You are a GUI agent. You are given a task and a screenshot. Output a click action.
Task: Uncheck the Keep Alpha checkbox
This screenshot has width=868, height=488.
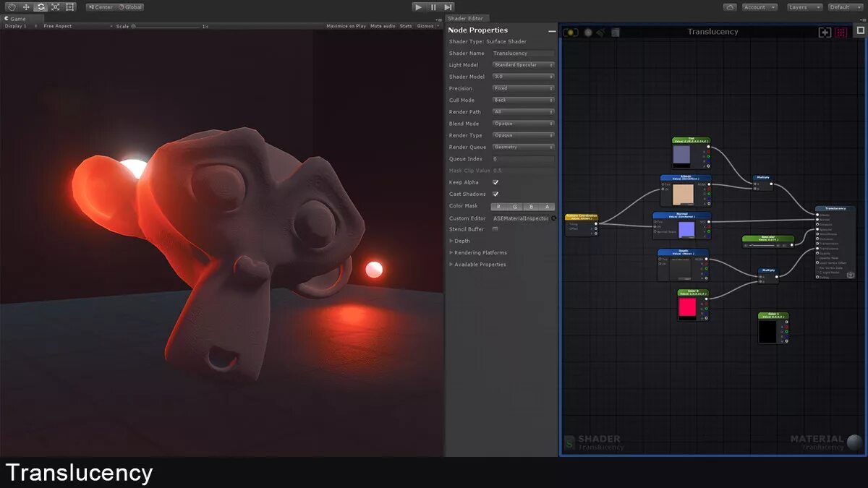tap(495, 182)
